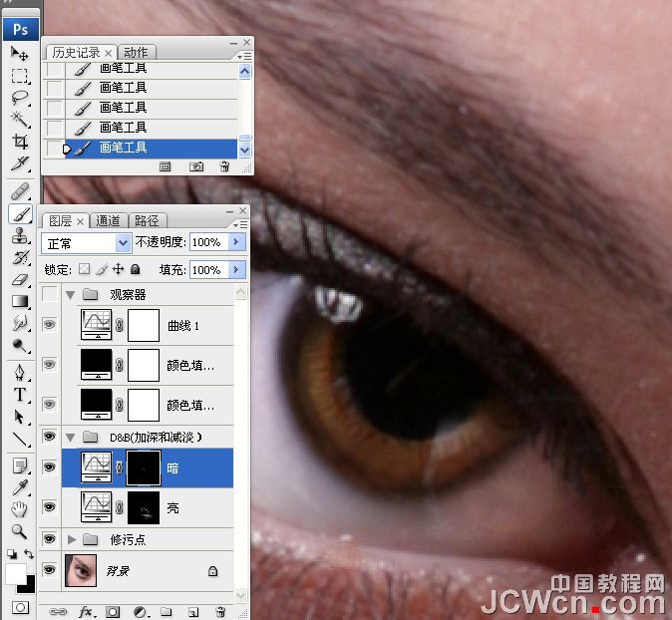Click the foreground color swatch

click(15, 574)
